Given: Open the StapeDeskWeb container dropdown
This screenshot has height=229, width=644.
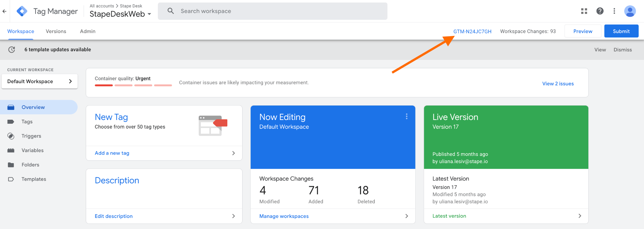Looking at the screenshot, I should (120, 14).
